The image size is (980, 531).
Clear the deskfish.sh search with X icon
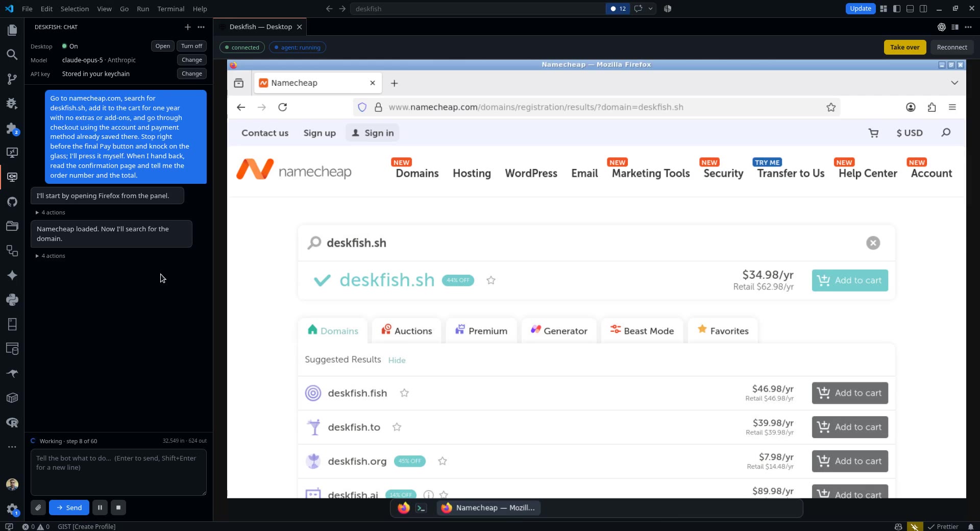(873, 243)
